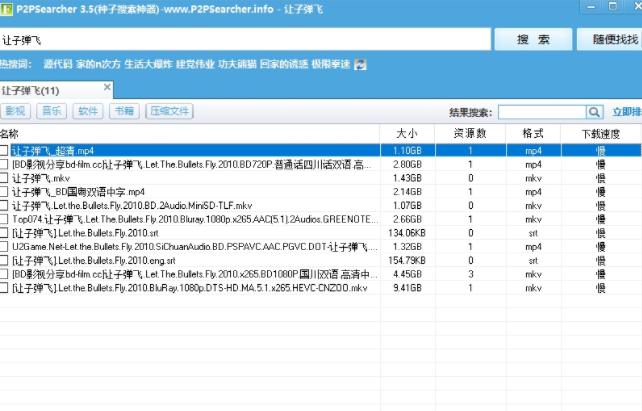Focus the 结果搜索 filter field
Screen dimensions: 642x411
[543, 112]
